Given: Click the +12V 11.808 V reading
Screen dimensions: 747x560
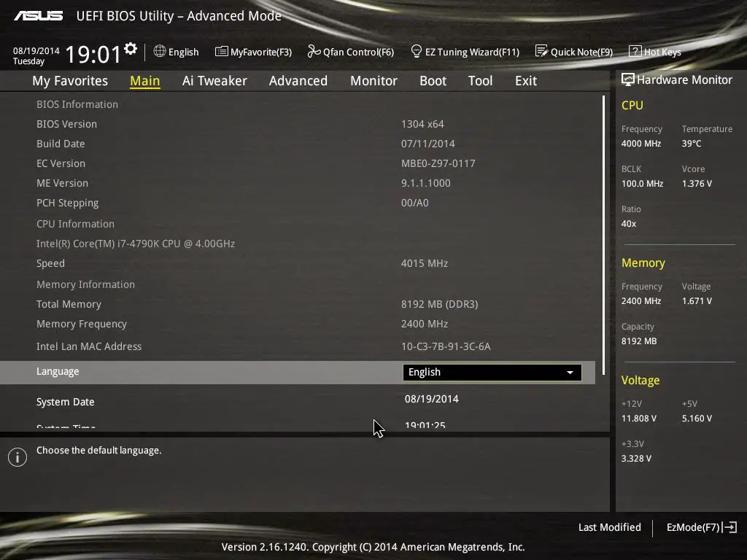Looking at the screenshot, I should click(x=639, y=419).
